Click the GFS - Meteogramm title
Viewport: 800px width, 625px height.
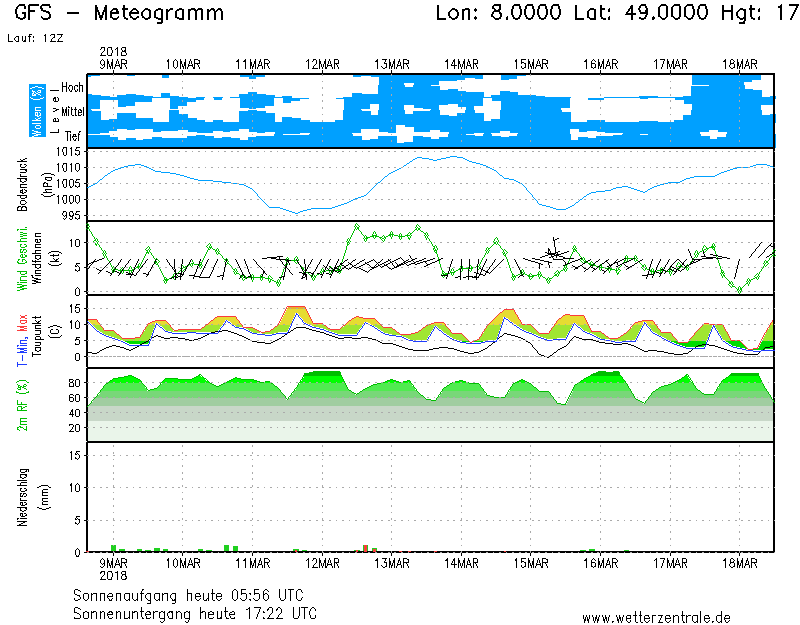point(119,14)
